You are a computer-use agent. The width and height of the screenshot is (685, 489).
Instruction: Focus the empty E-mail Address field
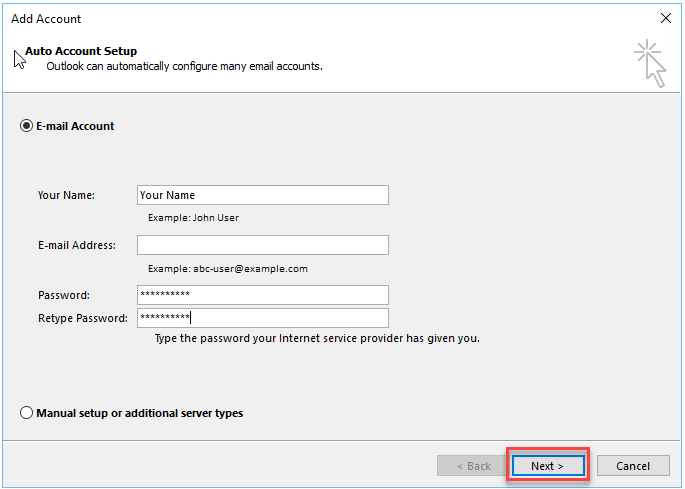[x=262, y=245]
